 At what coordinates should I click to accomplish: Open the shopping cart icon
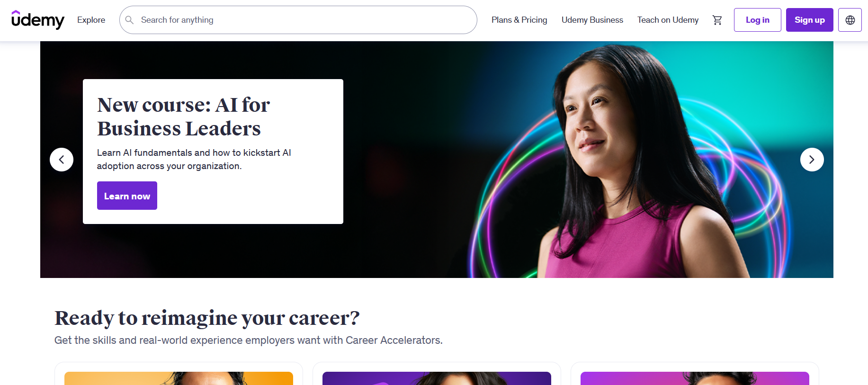tap(717, 20)
